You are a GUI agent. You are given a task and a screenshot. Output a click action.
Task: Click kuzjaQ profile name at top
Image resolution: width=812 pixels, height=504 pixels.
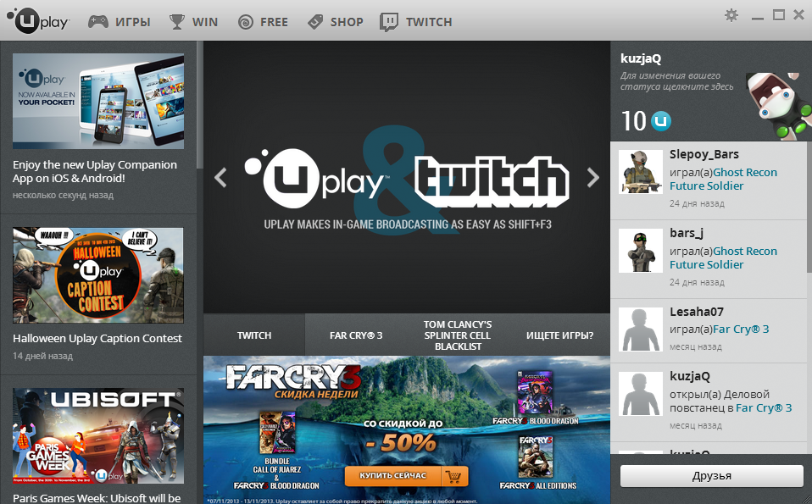pyautogui.click(x=641, y=58)
